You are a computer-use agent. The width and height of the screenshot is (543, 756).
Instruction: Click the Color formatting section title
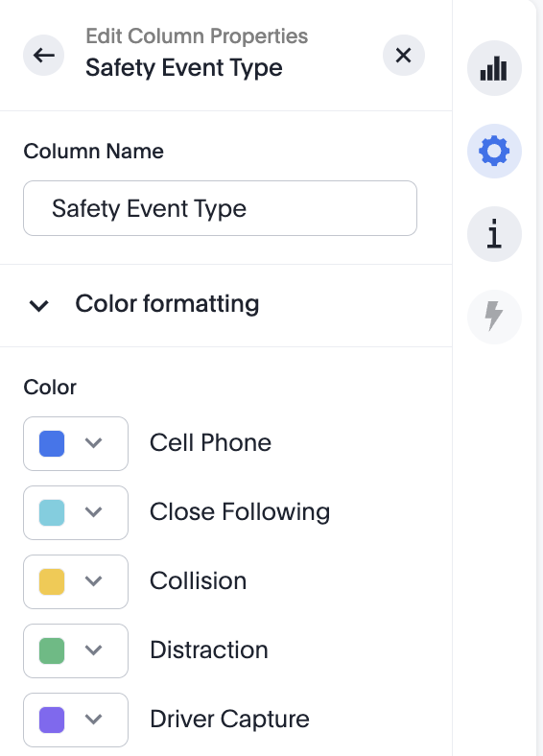167,304
